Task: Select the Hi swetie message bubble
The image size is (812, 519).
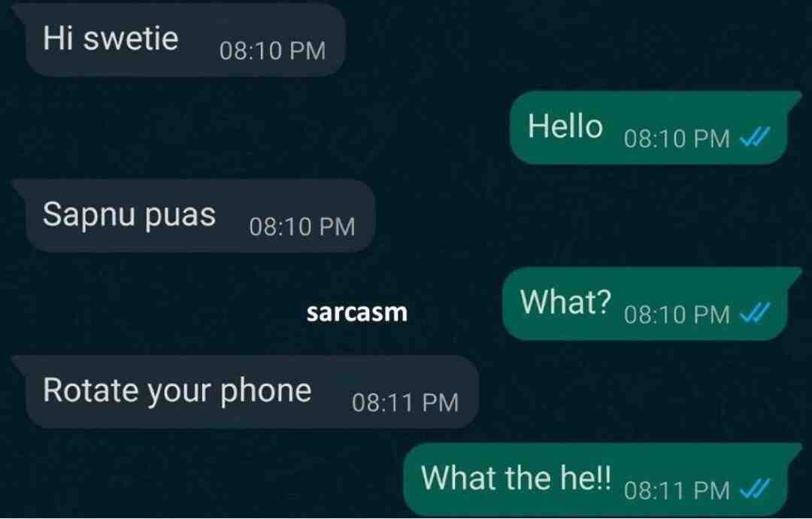Action: (x=179, y=40)
